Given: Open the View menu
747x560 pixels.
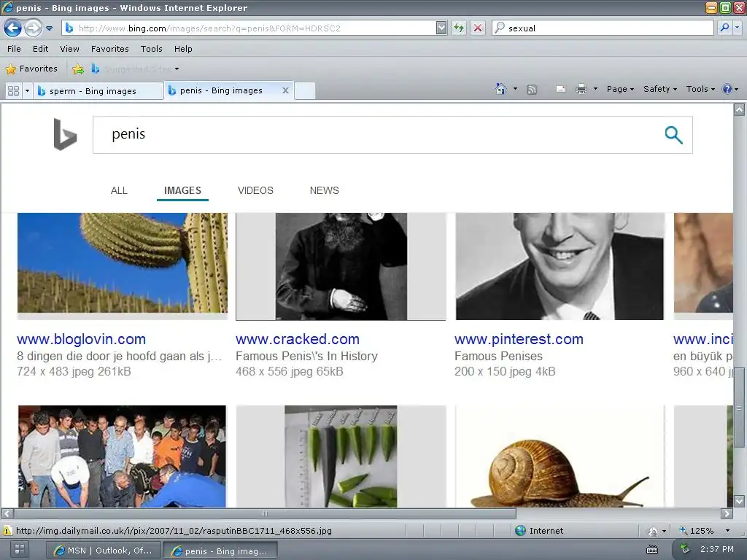Looking at the screenshot, I should [69, 49].
